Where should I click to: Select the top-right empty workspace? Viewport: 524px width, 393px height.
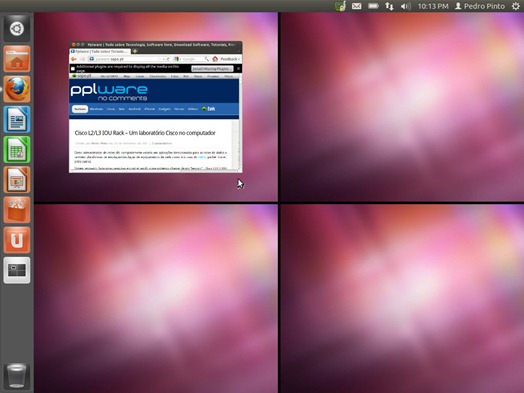point(402,107)
